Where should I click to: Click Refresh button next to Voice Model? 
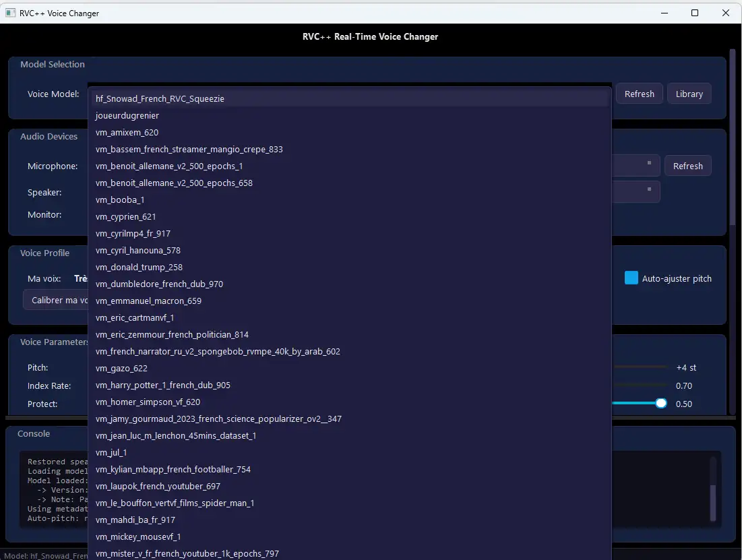point(639,94)
